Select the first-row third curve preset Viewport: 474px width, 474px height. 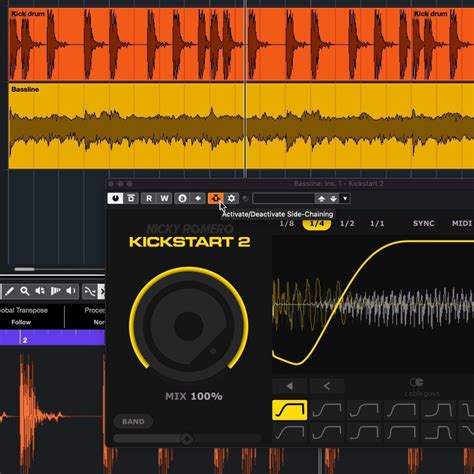364,410
